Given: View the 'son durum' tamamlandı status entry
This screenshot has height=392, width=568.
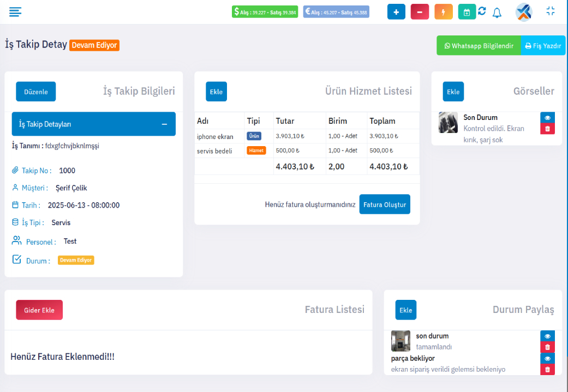Looking at the screenshot, I should click(547, 336).
